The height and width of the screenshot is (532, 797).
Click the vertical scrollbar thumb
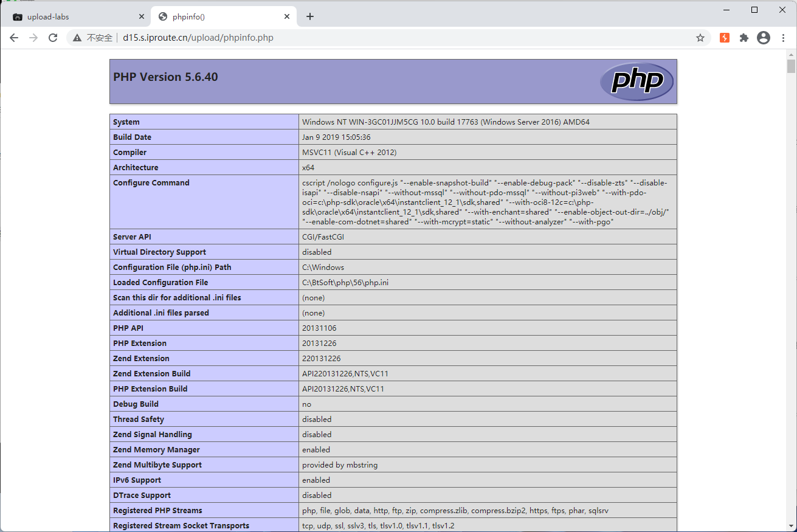point(791,66)
